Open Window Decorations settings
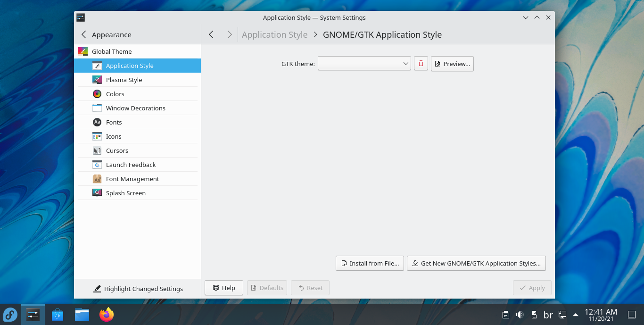This screenshot has height=325, width=644. pyautogui.click(x=137, y=108)
